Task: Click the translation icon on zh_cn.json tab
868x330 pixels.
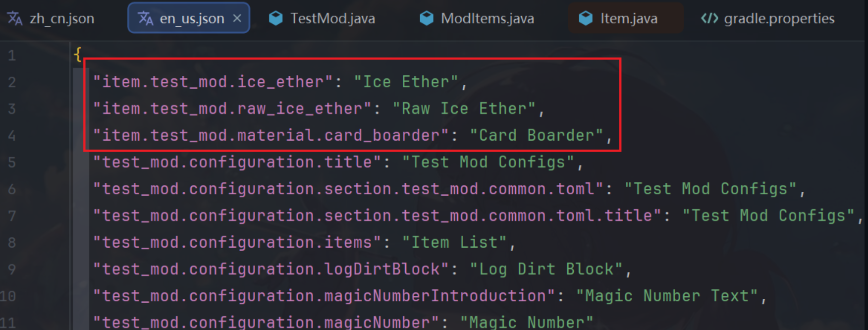Action: [x=15, y=18]
